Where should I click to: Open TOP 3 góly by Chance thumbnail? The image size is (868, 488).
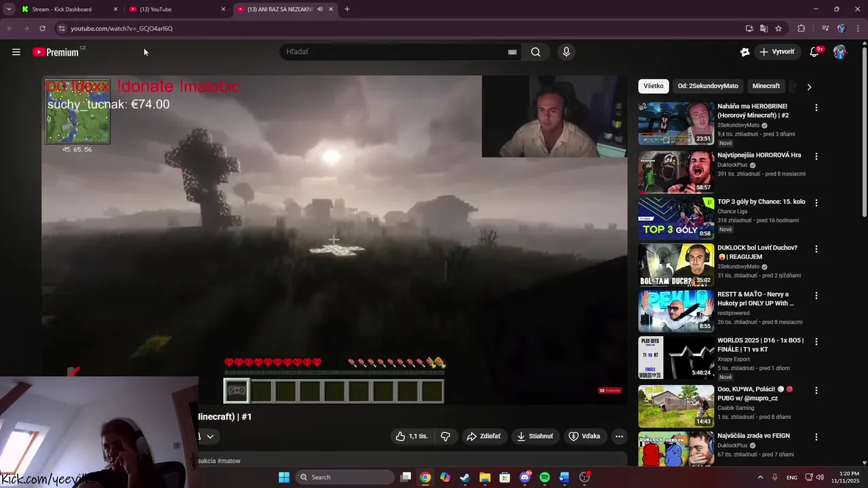[676, 218]
